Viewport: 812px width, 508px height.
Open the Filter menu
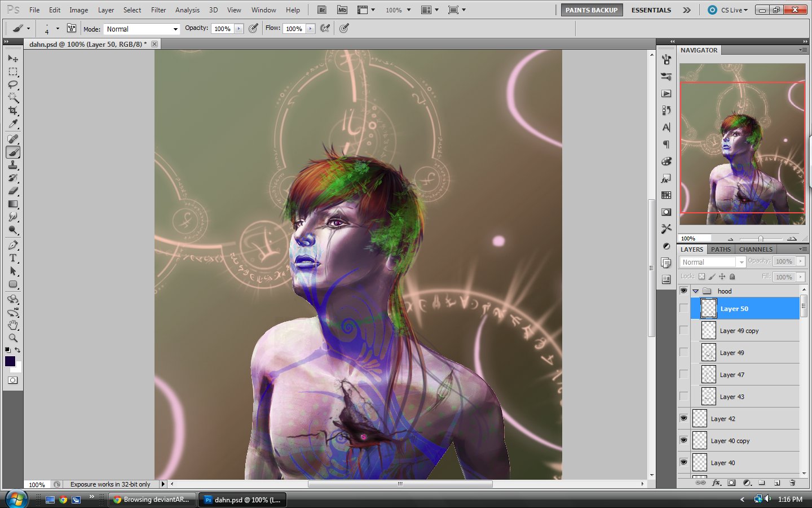click(158, 10)
